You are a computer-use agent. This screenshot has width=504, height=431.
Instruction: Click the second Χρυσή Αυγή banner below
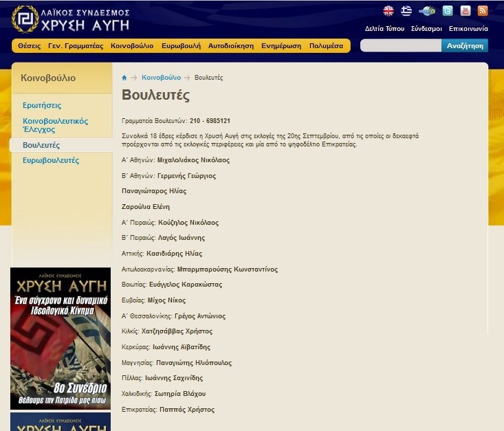click(61, 422)
